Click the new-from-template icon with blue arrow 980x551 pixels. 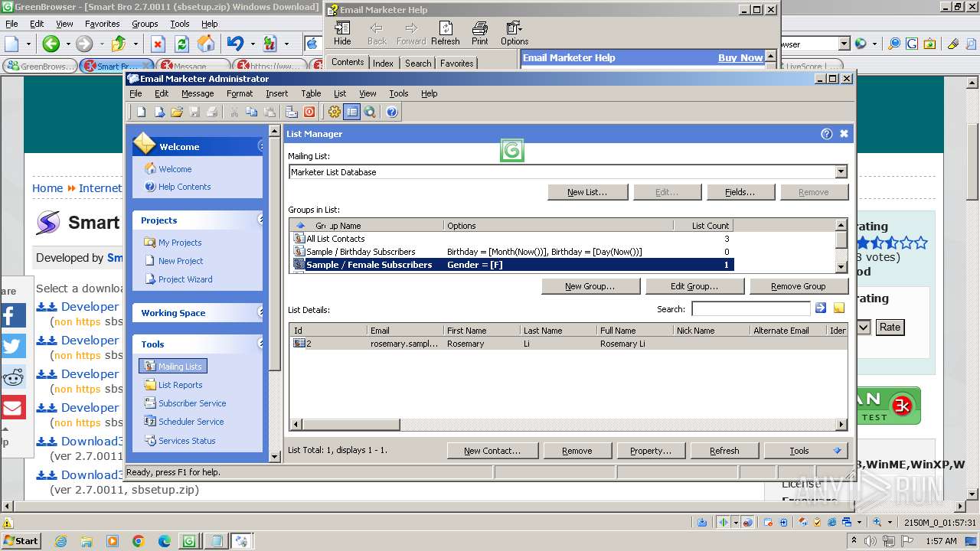click(159, 112)
